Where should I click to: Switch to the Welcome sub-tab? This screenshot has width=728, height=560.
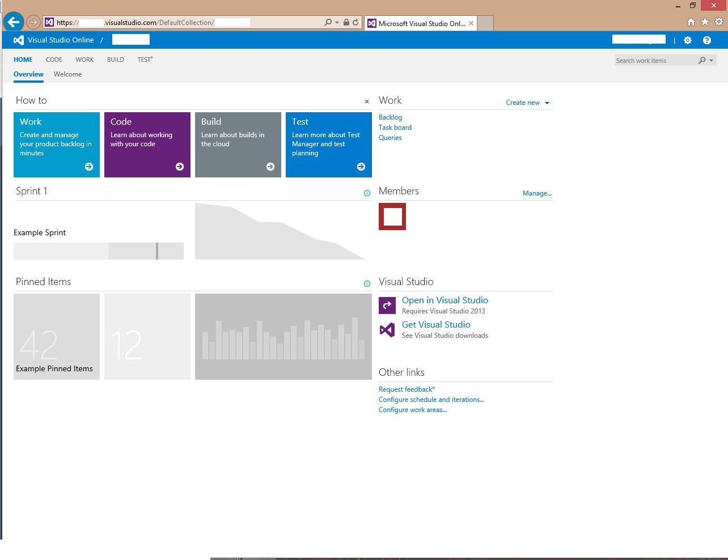[x=67, y=74]
